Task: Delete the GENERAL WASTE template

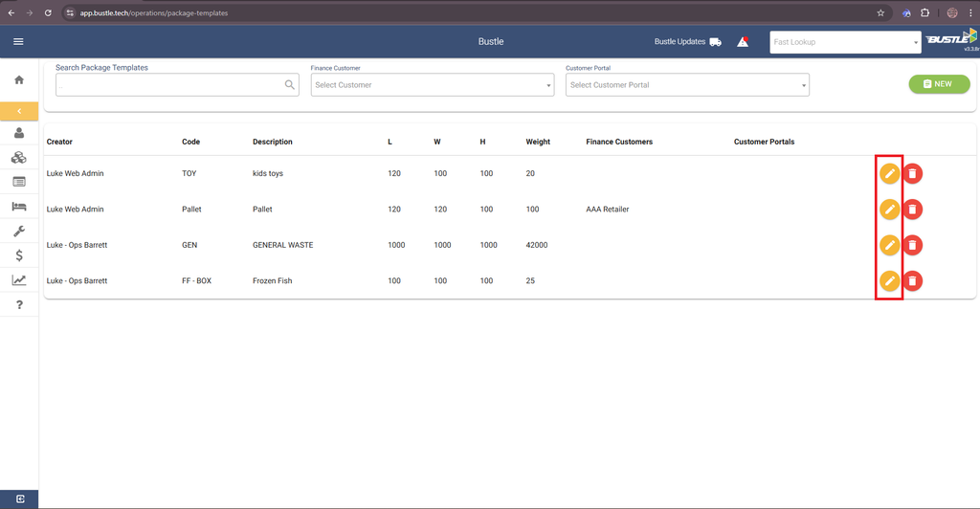Action: (912, 245)
